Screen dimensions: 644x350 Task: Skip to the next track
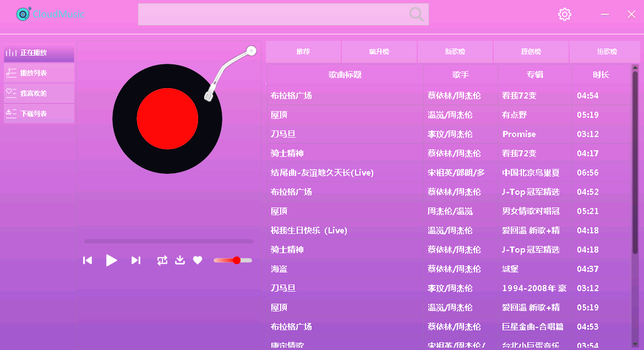[136, 260]
